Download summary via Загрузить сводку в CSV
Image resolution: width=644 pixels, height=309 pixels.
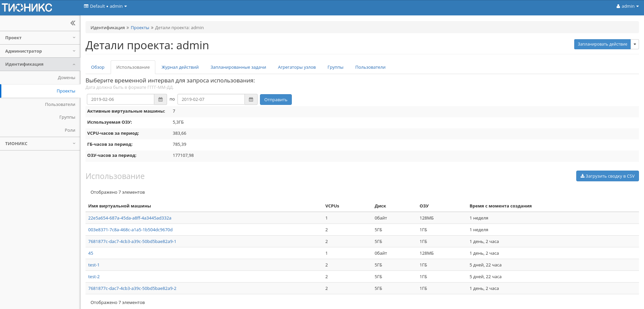pyautogui.click(x=607, y=176)
